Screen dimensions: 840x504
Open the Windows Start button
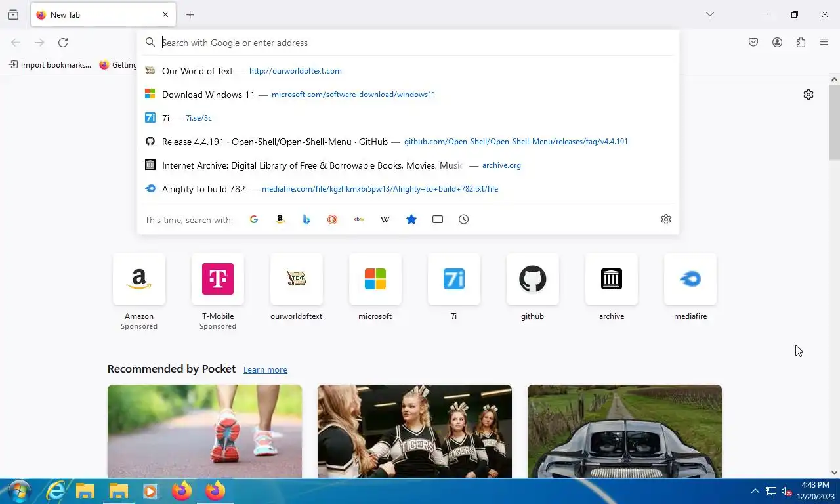[18, 491]
